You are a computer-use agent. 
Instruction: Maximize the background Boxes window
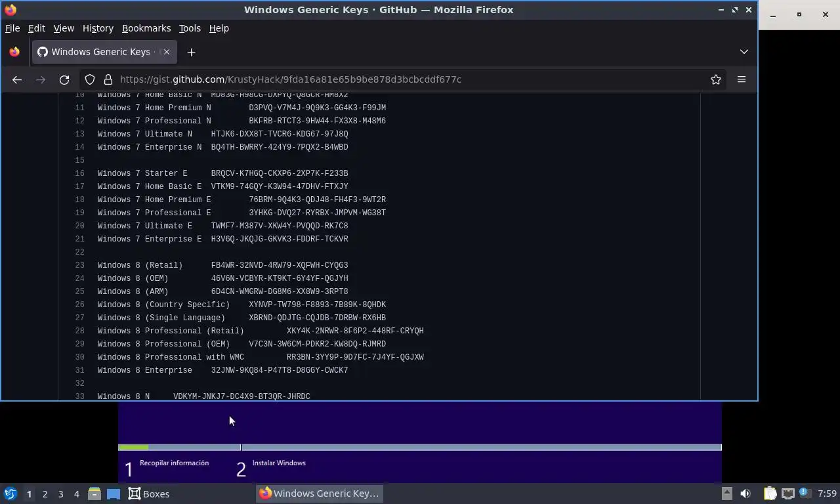pos(799,14)
